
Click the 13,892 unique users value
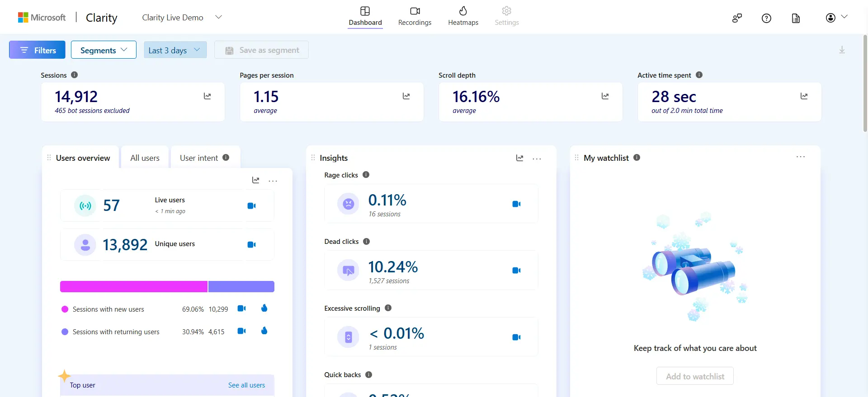point(125,245)
